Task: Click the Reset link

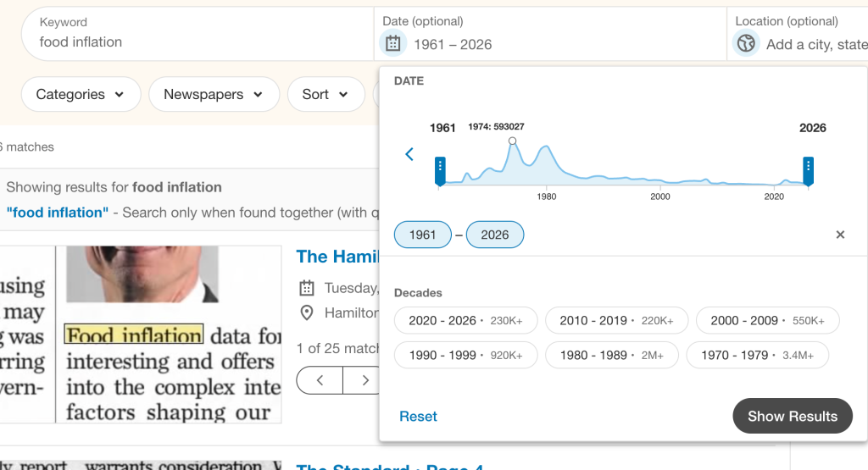Action: (418, 417)
